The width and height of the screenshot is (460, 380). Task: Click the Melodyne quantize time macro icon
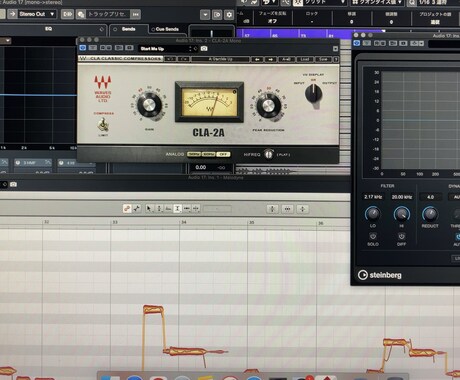coord(287,209)
